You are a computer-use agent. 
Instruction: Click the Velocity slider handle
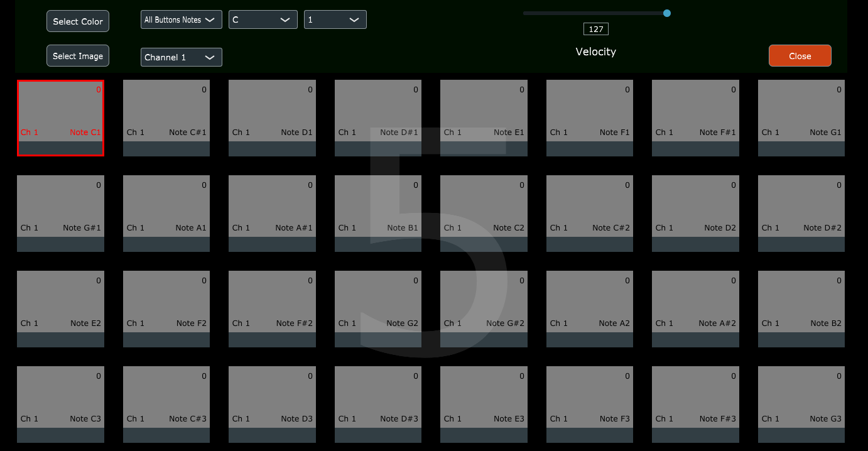click(667, 13)
